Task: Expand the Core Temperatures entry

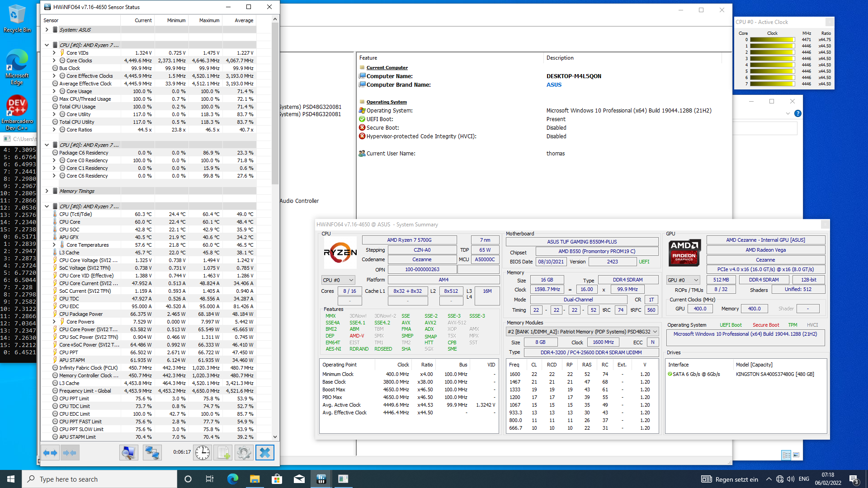Action: pyautogui.click(x=53, y=244)
